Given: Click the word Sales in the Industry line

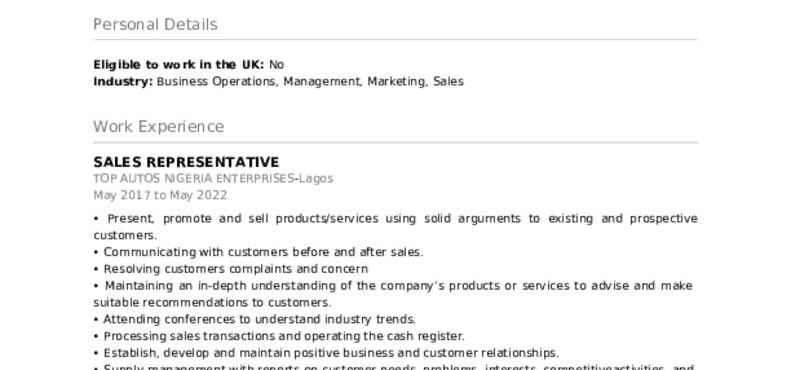Looking at the screenshot, I should [448, 81].
